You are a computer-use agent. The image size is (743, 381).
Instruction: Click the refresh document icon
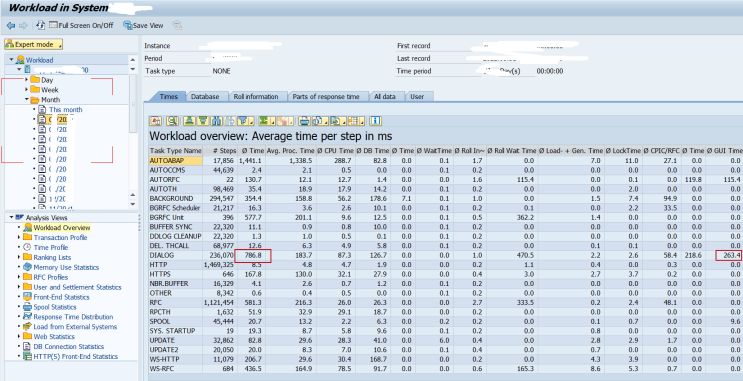[x=40, y=25]
